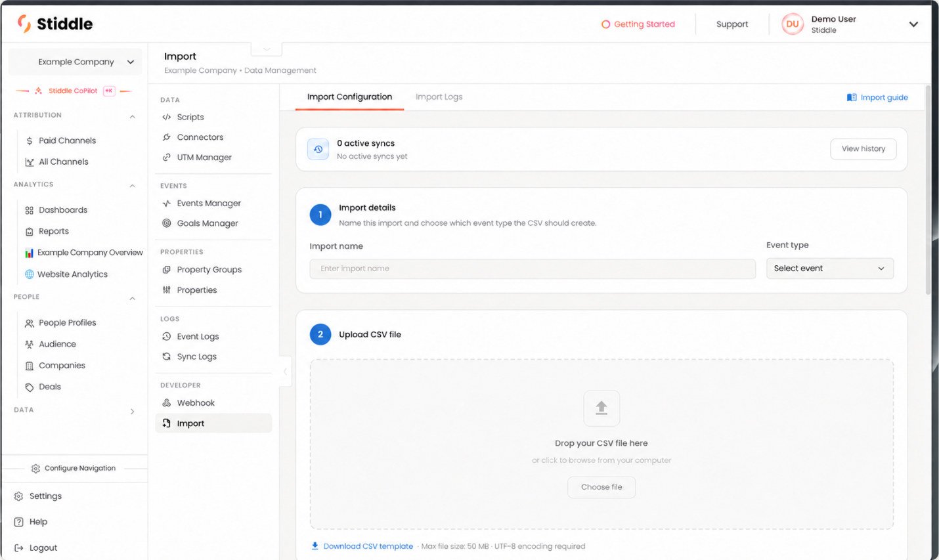This screenshot has height=560, width=939.
Task: Click the Connectors plug icon
Action: 167,137
